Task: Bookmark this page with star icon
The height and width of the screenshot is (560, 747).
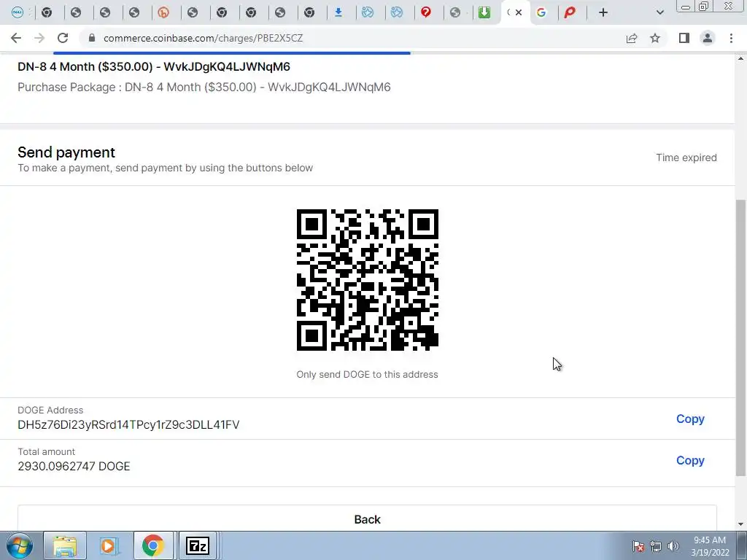Action: [x=655, y=38]
